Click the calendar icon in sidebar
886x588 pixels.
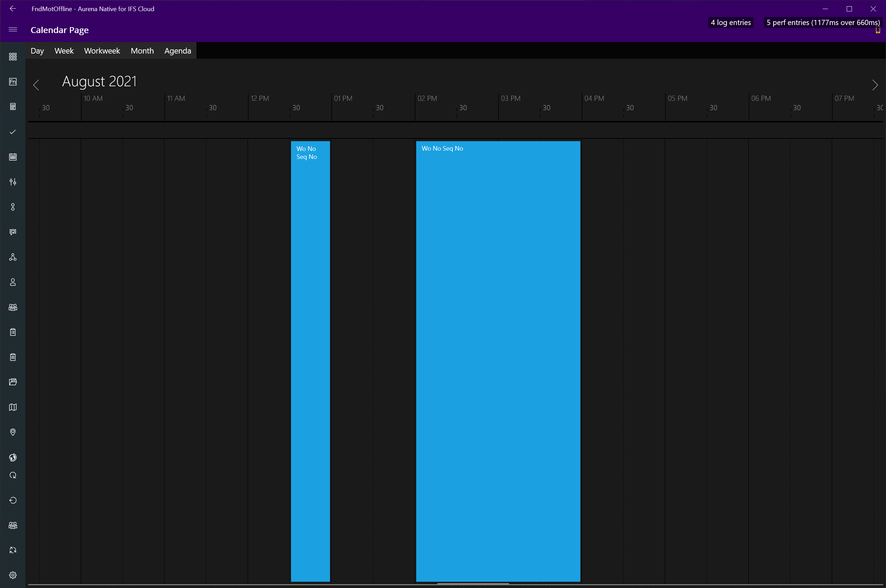[13, 157]
